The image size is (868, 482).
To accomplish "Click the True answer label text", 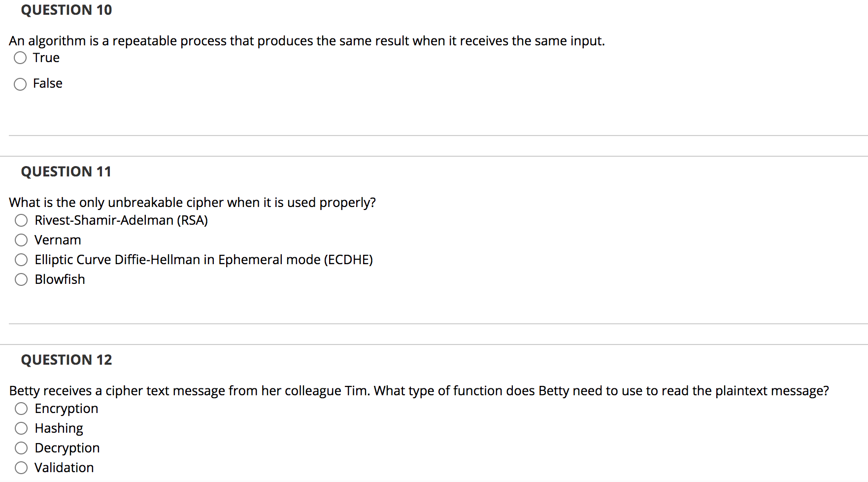I will [46, 58].
